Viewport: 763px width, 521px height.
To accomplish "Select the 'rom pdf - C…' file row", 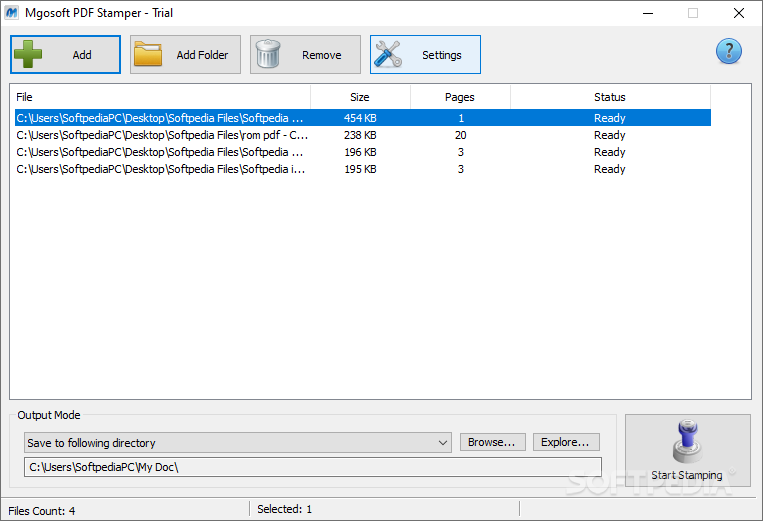I will 363,135.
